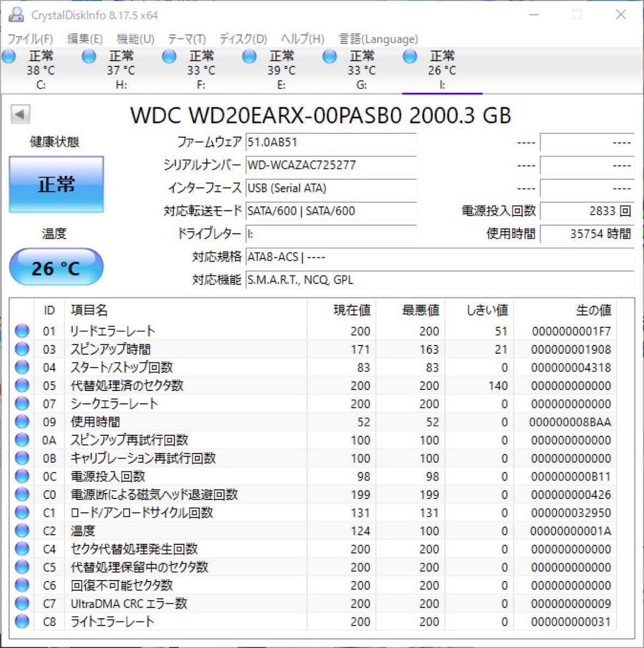Open the ディスク(D) menu
The image size is (644, 648).
tap(243, 39)
